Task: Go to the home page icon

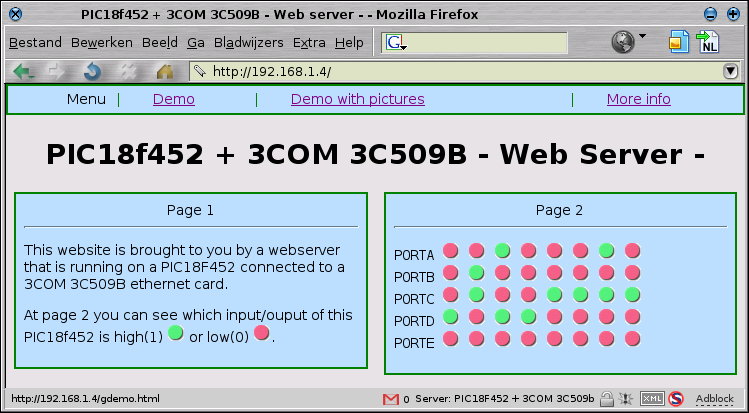Action: click(x=165, y=72)
